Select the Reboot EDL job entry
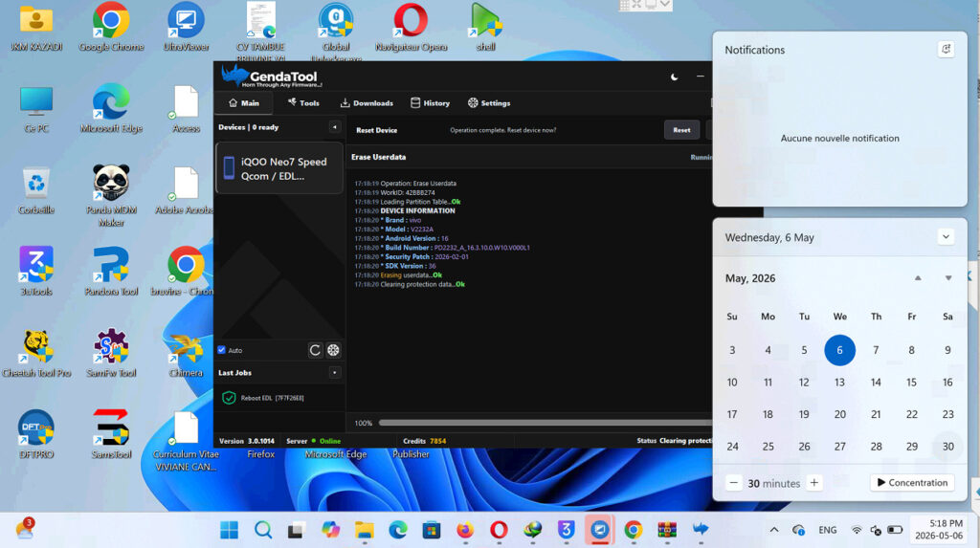This screenshot has width=980, height=548. point(279,398)
